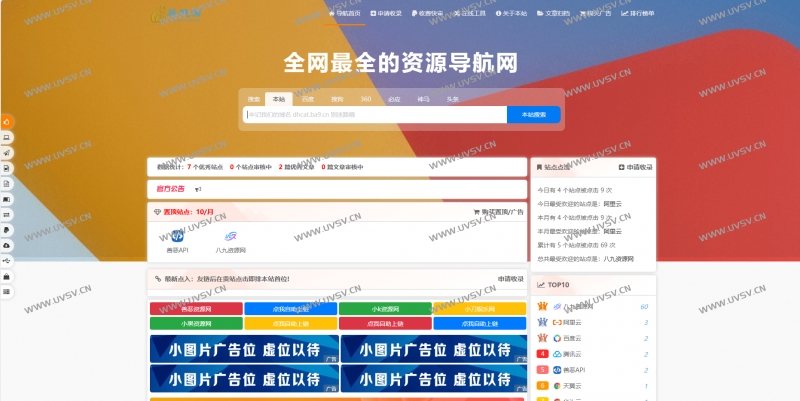The width and height of the screenshot is (800, 401).
Task: Open 申请收录 in the top navigation bar
Action: click(386, 13)
